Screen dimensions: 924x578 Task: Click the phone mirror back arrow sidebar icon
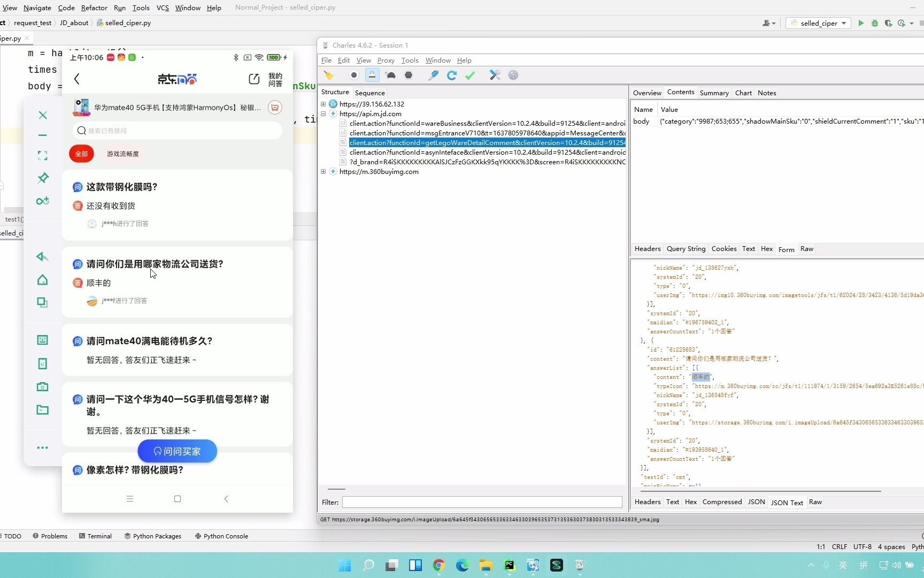click(x=42, y=257)
